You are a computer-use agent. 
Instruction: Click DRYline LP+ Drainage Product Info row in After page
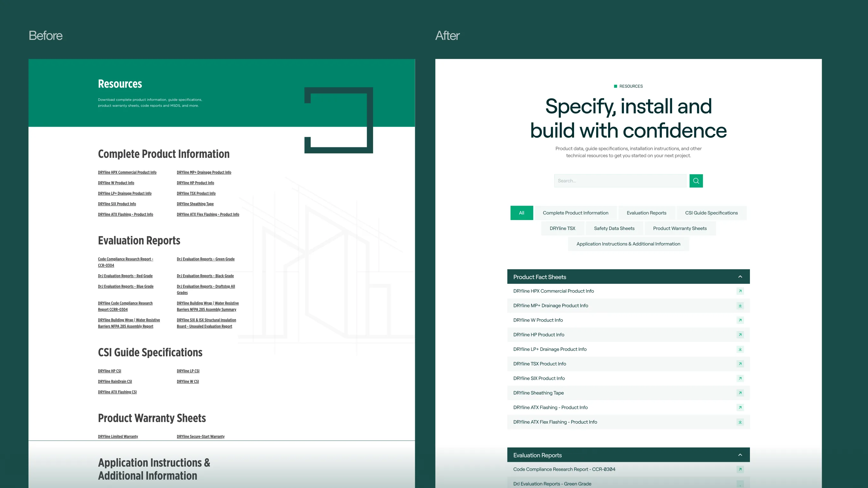coord(628,349)
